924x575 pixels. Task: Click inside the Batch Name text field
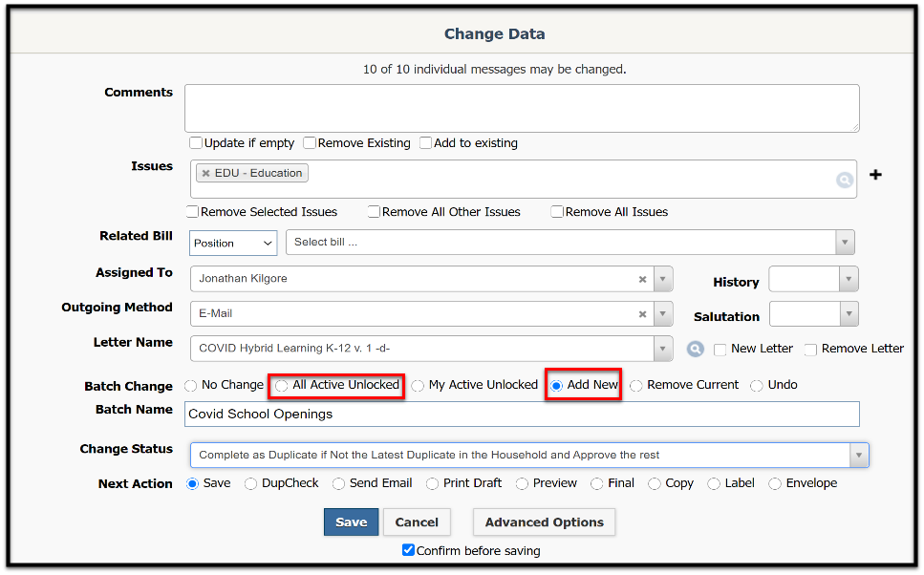522,415
